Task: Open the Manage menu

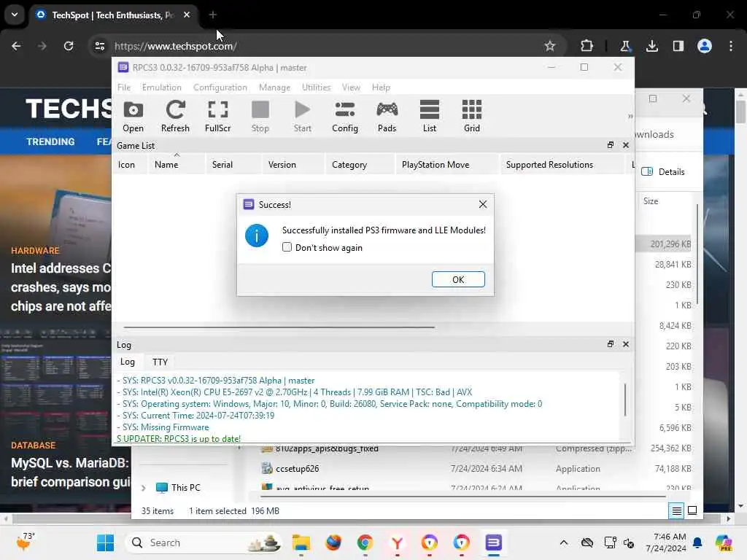Action: [x=274, y=87]
